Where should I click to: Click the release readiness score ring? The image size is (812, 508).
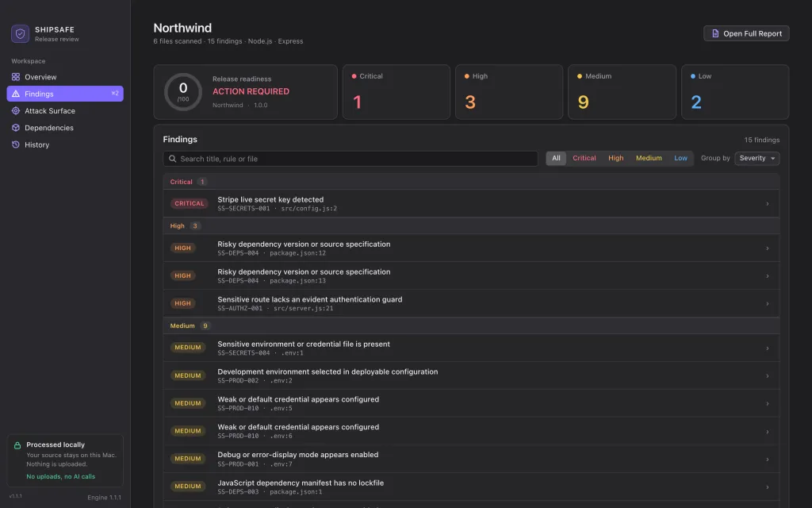tap(183, 92)
